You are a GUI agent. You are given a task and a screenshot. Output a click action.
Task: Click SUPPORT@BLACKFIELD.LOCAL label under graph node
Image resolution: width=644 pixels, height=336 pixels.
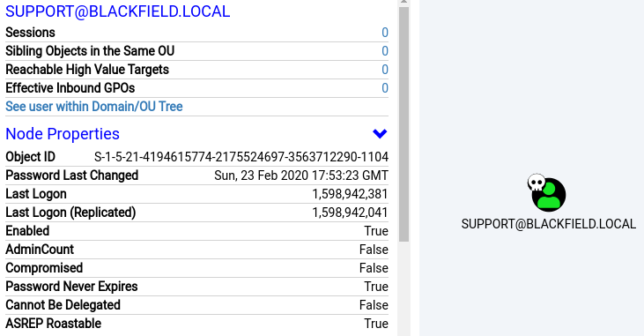pyautogui.click(x=549, y=224)
